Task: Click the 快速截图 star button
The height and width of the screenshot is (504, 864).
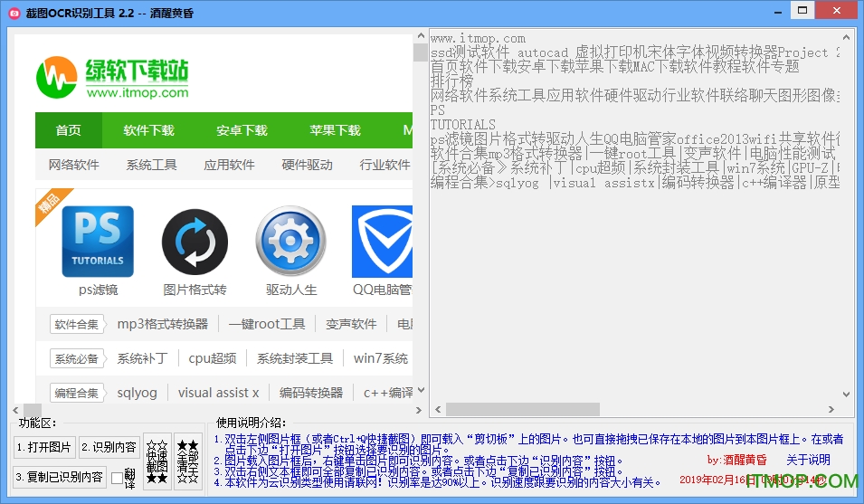Action: tap(157, 461)
